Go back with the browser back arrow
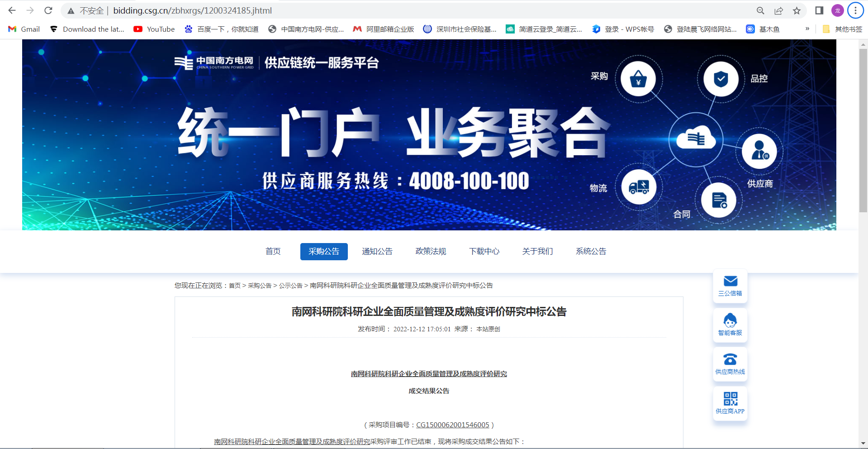The image size is (868, 449). pos(12,10)
